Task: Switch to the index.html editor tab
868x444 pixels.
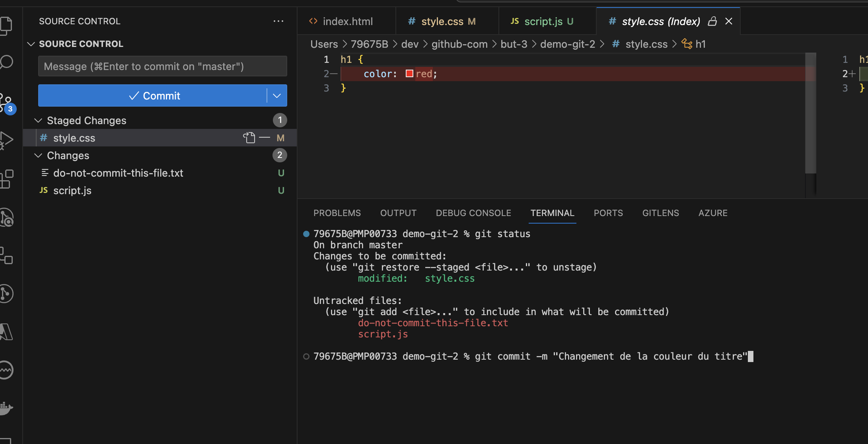Action: [346, 21]
